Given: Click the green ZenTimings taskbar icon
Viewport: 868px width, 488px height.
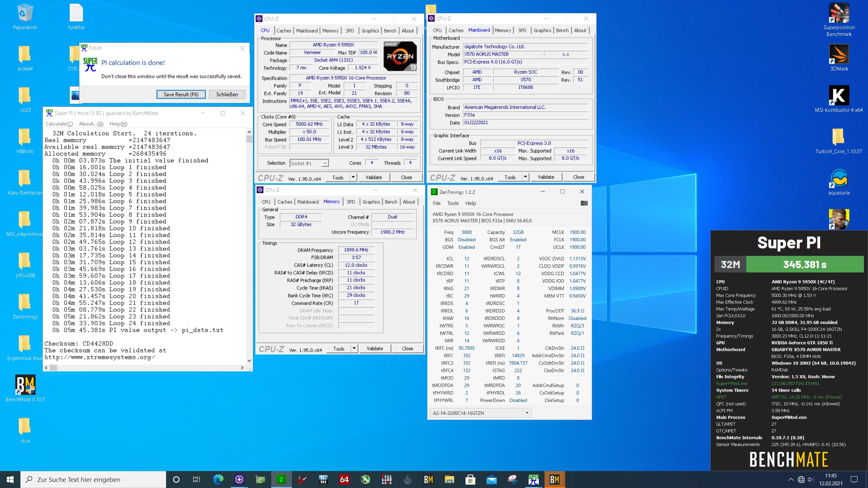Looking at the screenshot, I should (281, 480).
